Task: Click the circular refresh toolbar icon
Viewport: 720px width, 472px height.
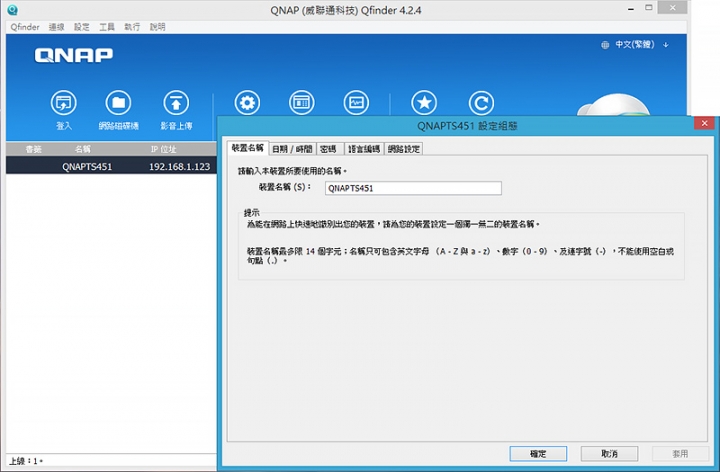Action: (x=481, y=102)
